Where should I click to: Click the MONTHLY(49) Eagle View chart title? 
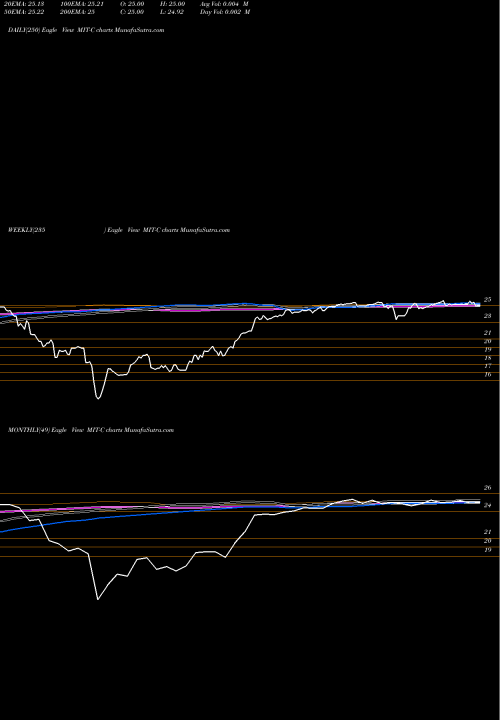point(91,430)
